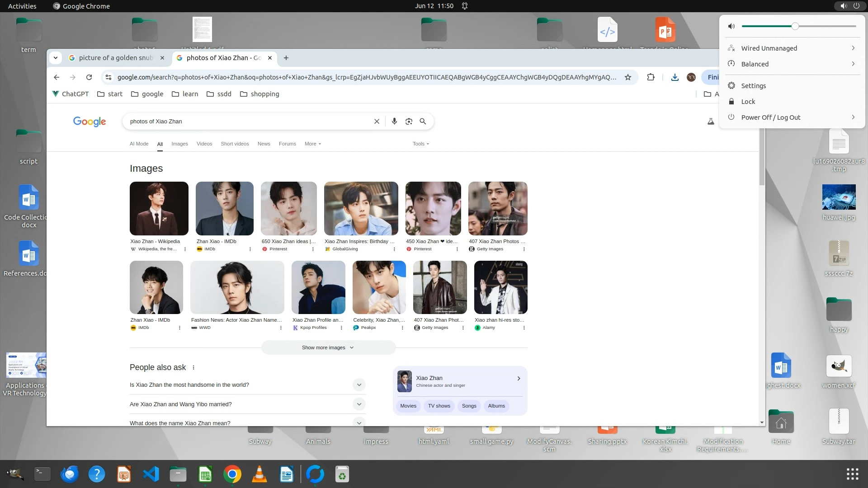Click Show more images button

[328, 347]
